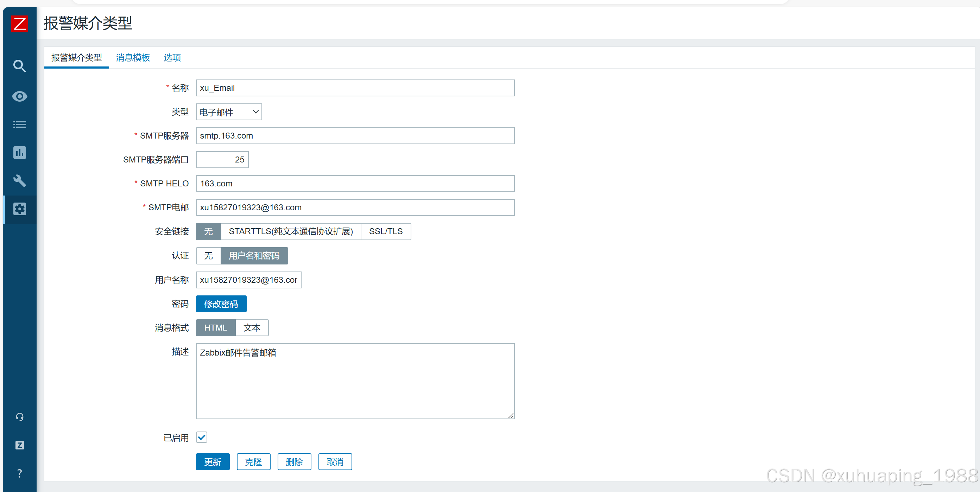Screen dimensions: 980x492
Task: Expand the 类型 电子邮件 dropdown
Action: [229, 112]
